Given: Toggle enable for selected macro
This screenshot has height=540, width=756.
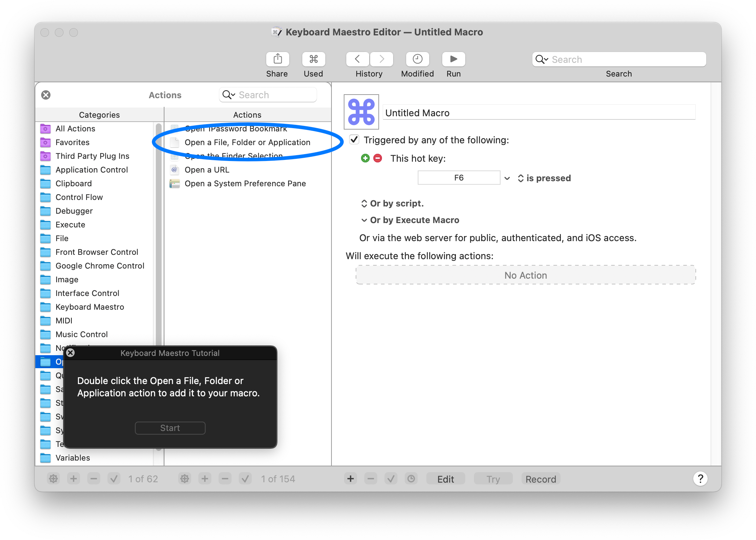Looking at the screenshot, I should pos(245,479).
